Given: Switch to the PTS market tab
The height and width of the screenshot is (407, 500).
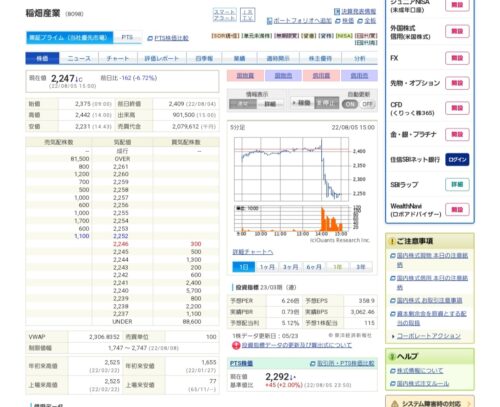Looking at the screenshot, I should 127,37.
